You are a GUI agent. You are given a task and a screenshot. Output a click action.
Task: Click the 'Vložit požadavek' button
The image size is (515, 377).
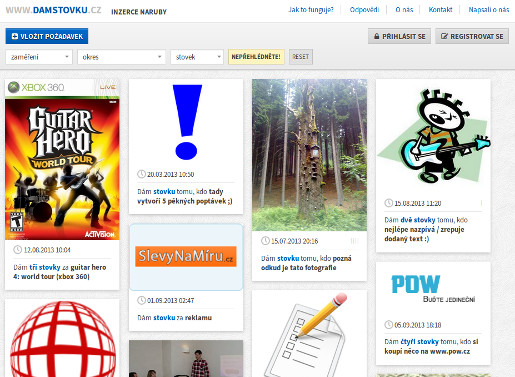tap(47, 36)
